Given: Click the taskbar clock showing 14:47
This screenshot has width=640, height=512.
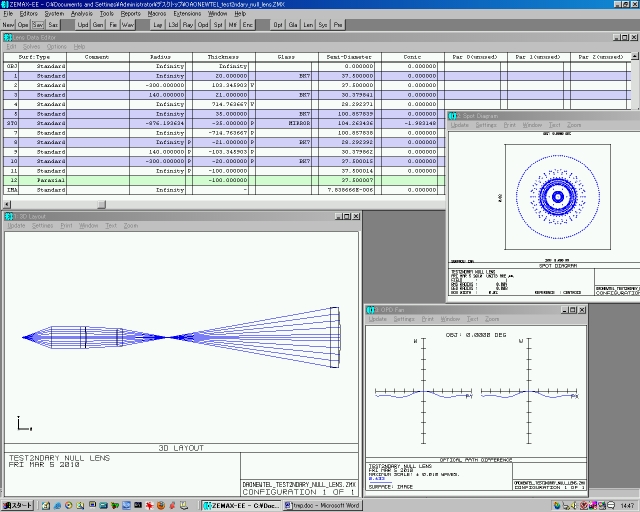Looking at the screenshot, I should point(627,506).
